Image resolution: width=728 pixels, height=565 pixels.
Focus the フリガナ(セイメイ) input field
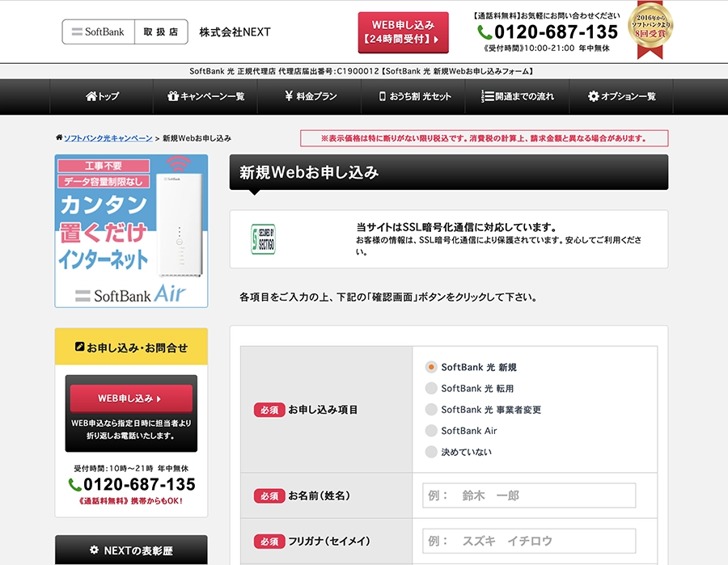click(x=529, y=541)
